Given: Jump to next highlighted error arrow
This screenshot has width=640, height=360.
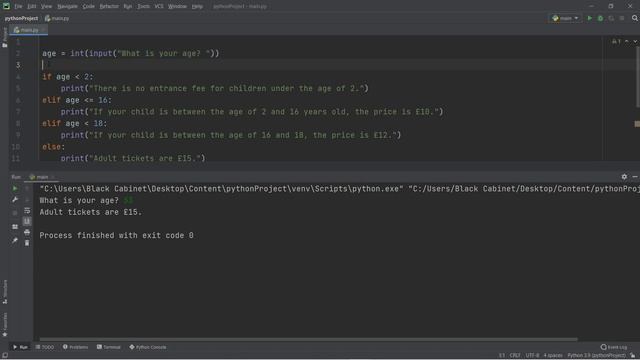Looking at the screenshot, I should pos(635,42).
